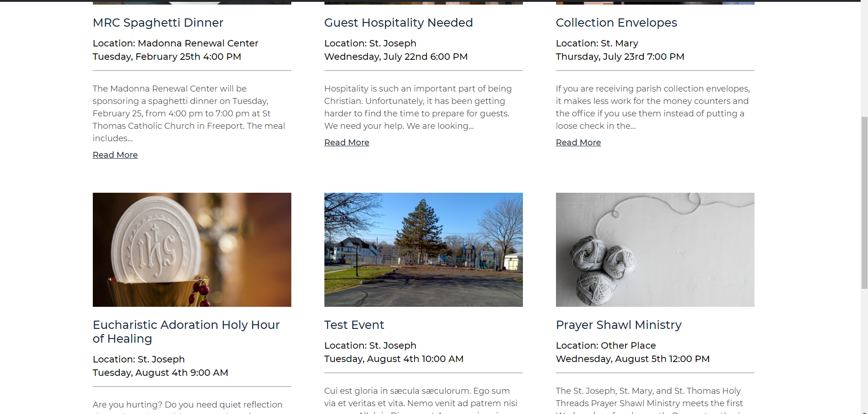This screenshot has height=414, width=868.
Task: Open the MRC Spaghetti Dinner event title
Action: 158,23
